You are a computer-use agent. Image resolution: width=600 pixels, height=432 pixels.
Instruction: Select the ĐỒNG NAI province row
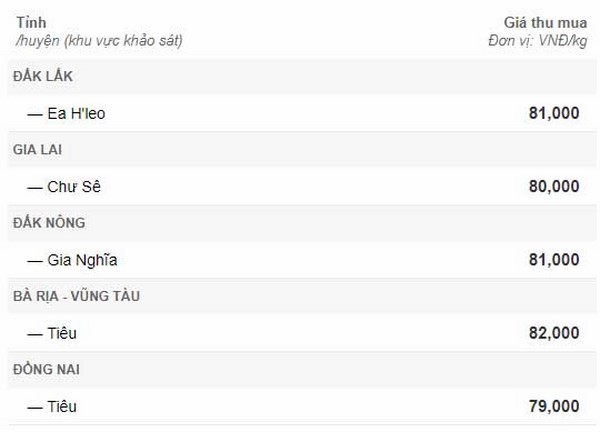coord(302,370)
